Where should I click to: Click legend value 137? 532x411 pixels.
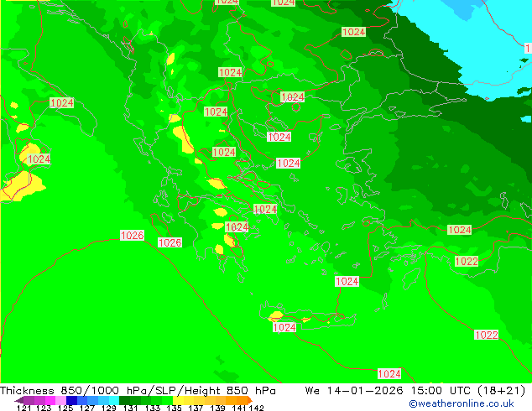tap(196, 408)
